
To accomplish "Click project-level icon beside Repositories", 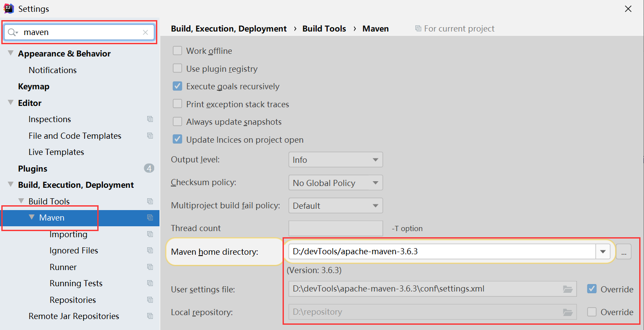I will point(150,300).
